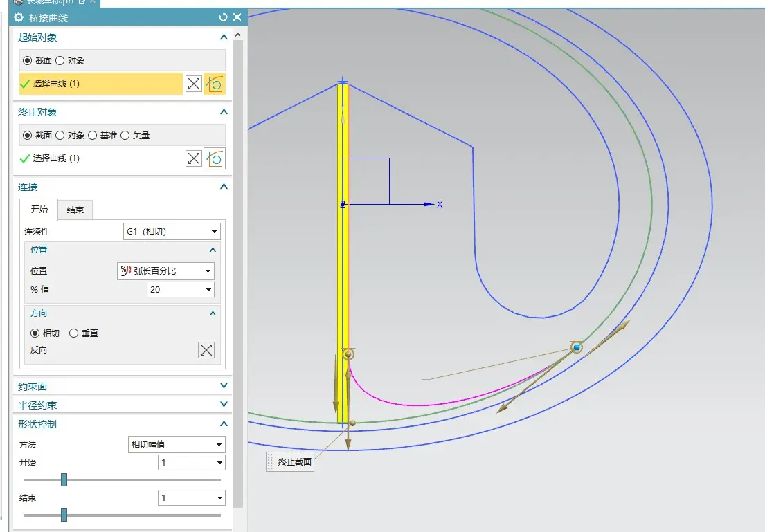Click the 开始 tangent magnitude slider handle
This screenshot has height=532, width=765.
64,480
